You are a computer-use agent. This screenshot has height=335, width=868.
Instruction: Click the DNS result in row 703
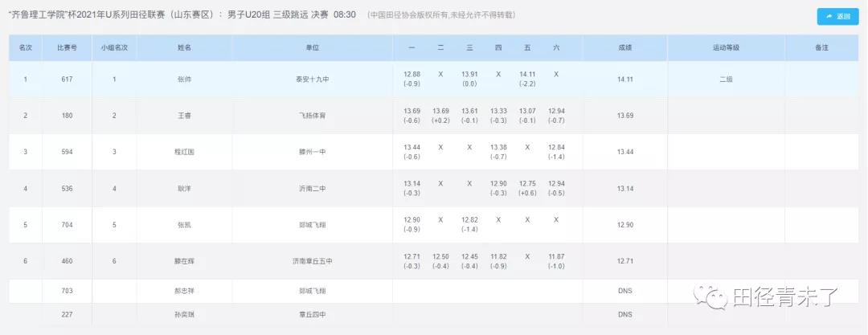[x=625, y=291]
